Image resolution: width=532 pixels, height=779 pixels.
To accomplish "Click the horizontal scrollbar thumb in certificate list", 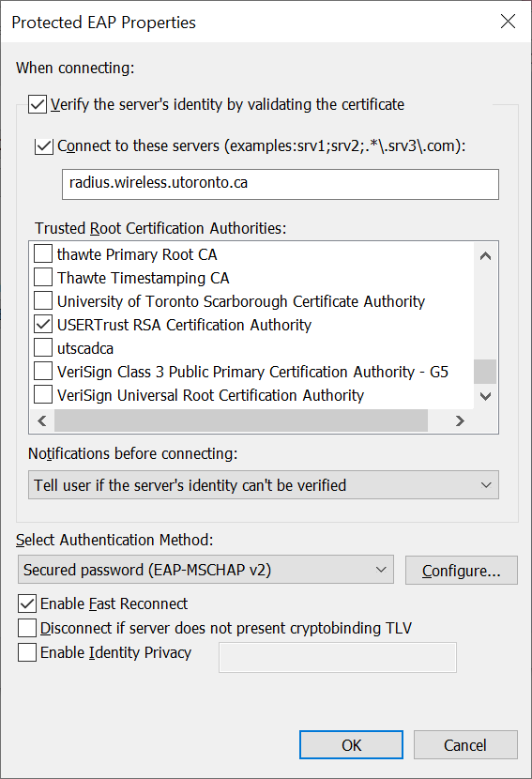I will click(x=241, y=420).
